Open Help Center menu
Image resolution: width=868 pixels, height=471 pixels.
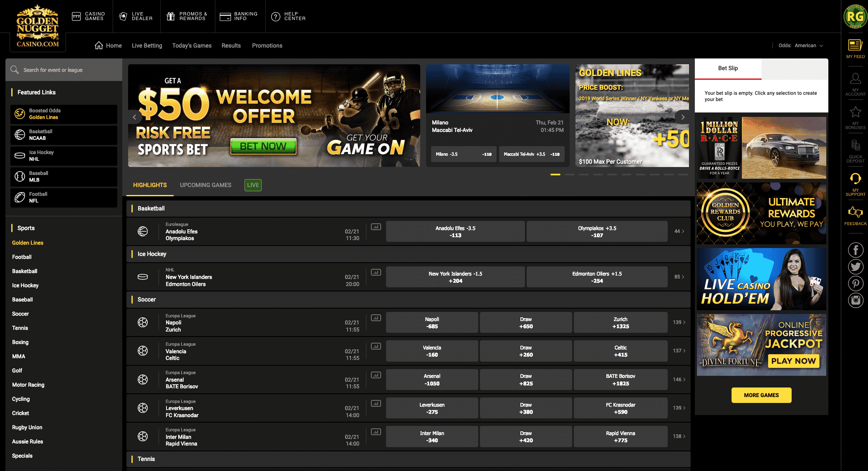click(x=288, y=16)
